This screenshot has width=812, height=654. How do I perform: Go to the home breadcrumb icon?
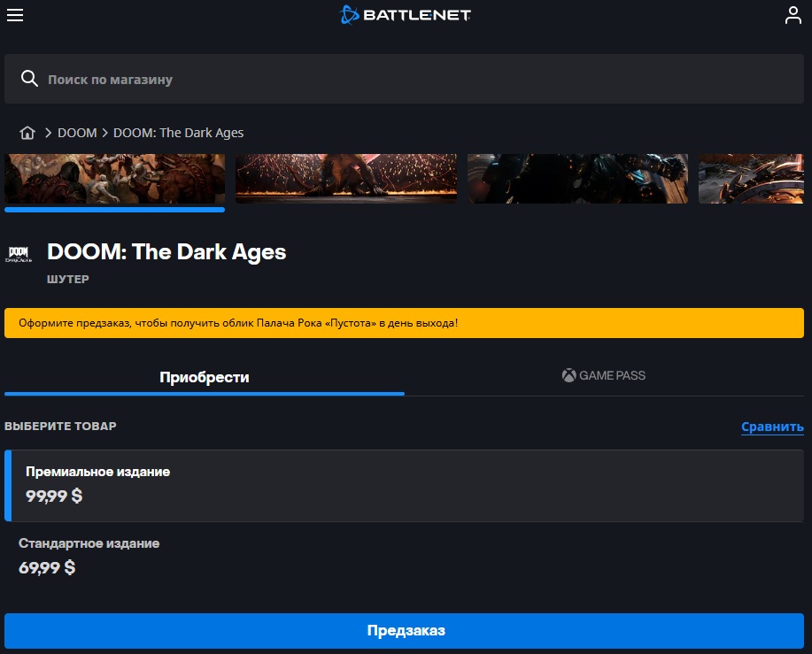click(x=27, y=133)
